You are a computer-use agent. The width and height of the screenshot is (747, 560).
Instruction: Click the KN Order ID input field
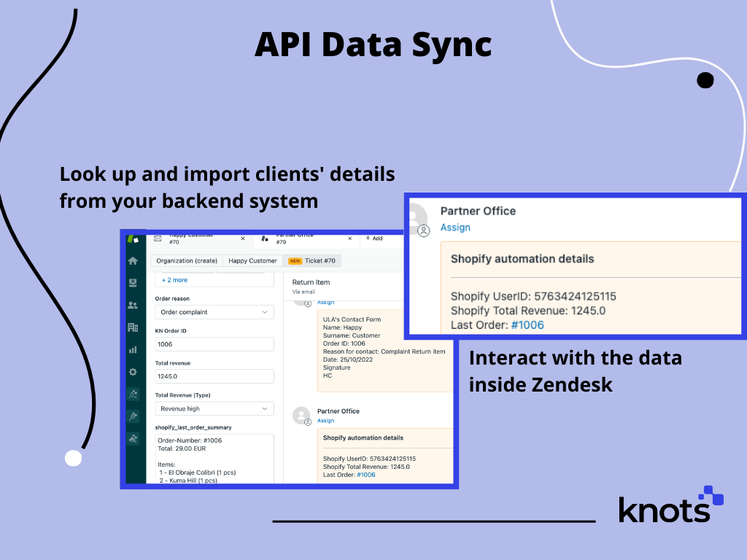214,345
